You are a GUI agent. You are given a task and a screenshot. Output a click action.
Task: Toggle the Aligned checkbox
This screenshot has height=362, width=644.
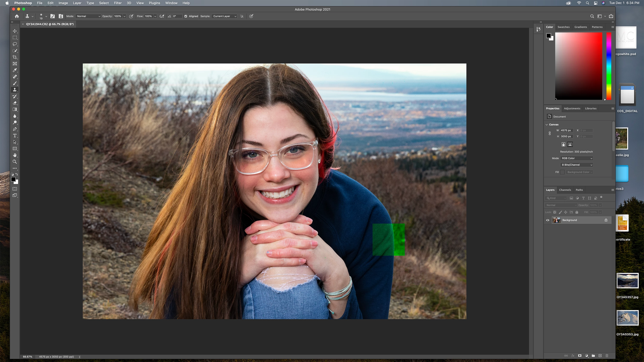click(x=186, y=16)
